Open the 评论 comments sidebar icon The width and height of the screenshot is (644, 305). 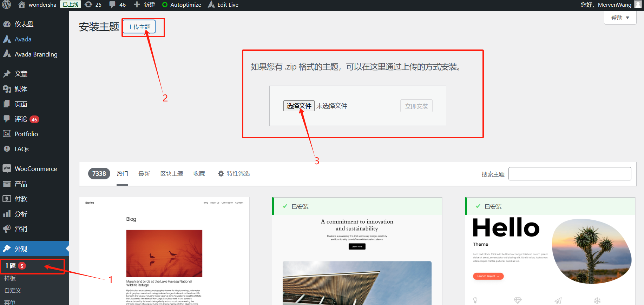point(7,119)
